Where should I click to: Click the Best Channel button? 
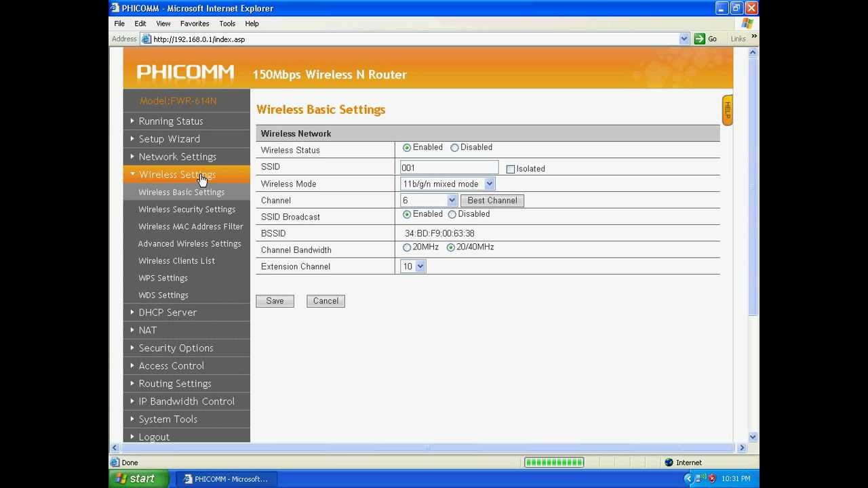click(x=492, y=200)
